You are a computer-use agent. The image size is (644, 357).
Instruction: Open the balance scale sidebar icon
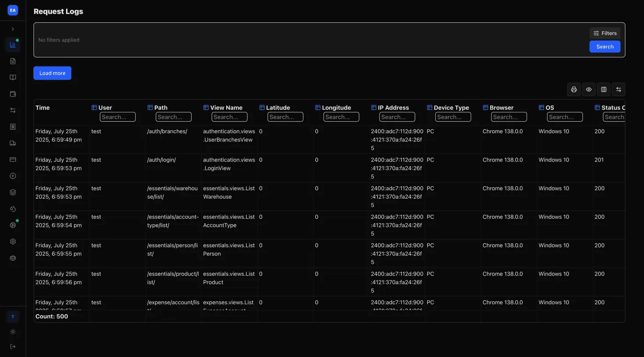[13, 258]
